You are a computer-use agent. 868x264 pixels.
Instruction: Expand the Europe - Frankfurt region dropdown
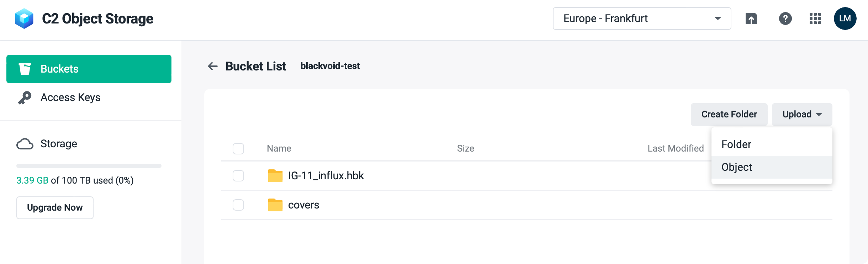[642, 19]
